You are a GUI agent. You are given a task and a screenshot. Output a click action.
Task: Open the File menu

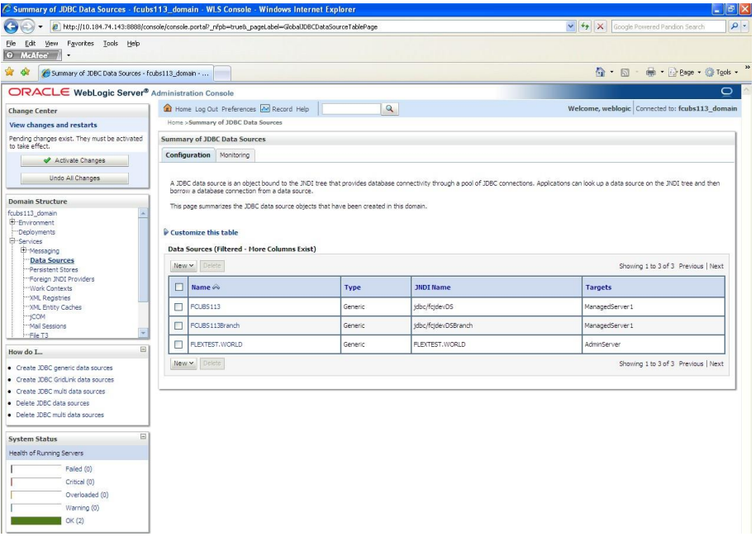pyautogui.click(x=11, y=44)
